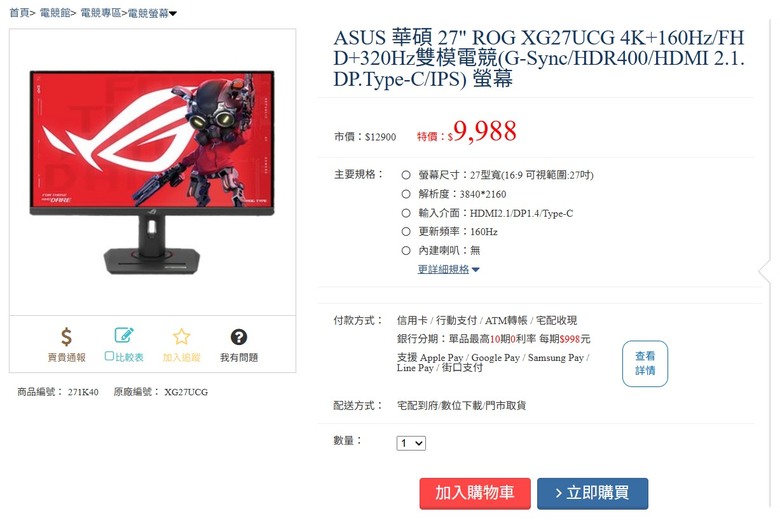Screen dimensions: 780x523
Task: Click the dollar sign price report icon
Action: pyautogui.click(x=67, y=337)
